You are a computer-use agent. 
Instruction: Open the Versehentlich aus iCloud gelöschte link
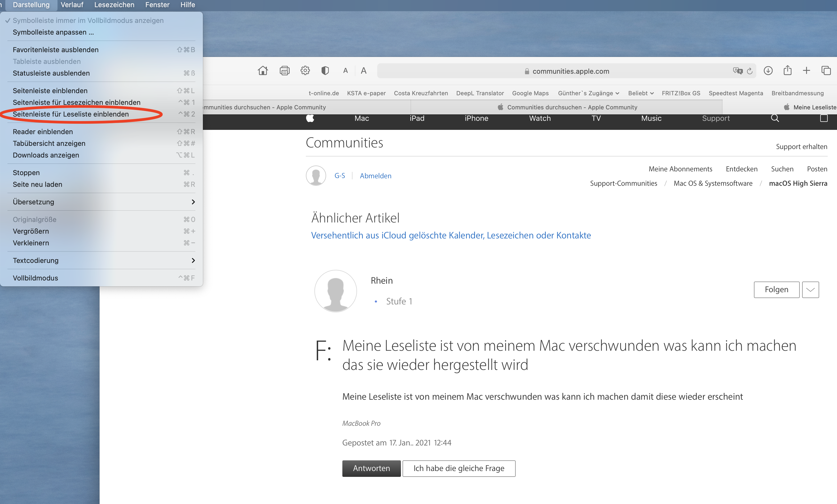(451, 235)
